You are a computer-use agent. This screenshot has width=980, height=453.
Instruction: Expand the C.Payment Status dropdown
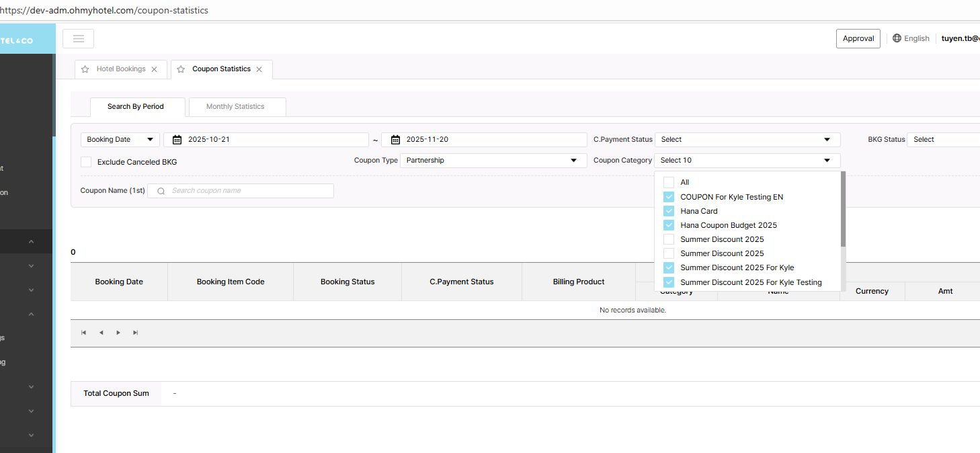[x=747, y=140]
